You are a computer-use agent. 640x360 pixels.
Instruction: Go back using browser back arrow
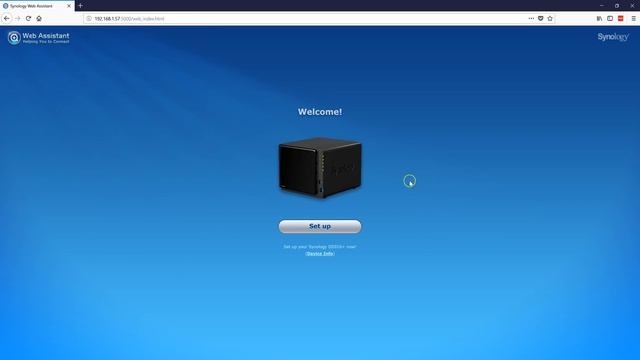point(7,18)
